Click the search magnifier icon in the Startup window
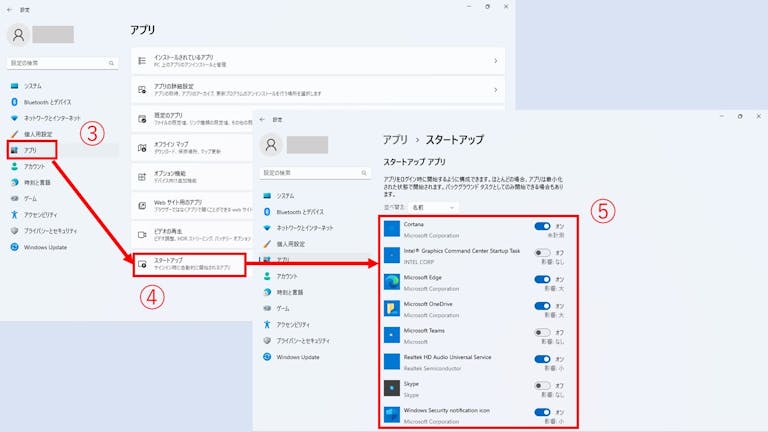 364,173
